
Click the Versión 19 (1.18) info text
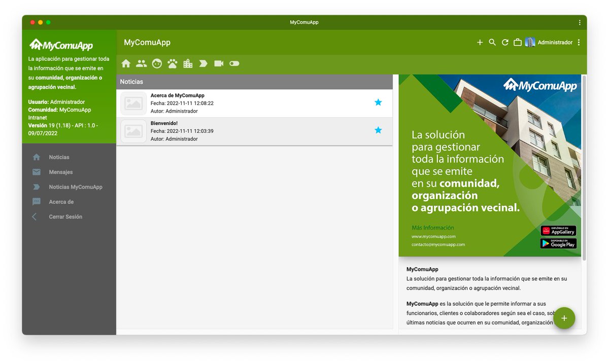[63, 129]
